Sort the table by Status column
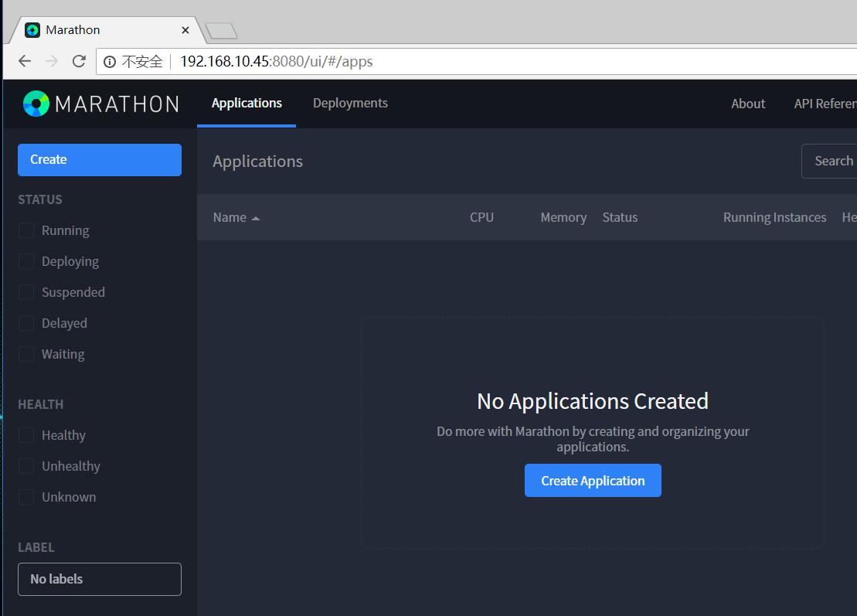Viewport: 857px width, 616px height. pyautogui.click(x=620, y=217)
